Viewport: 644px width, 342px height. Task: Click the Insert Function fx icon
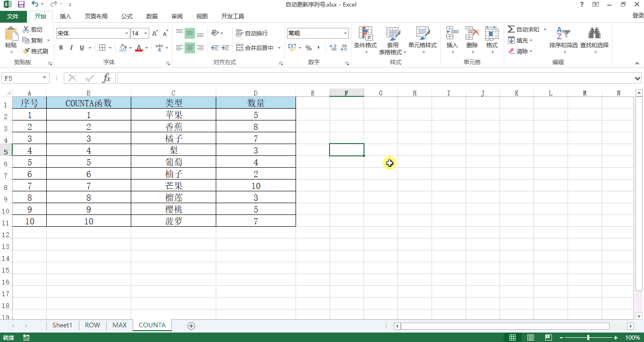(x=106, y=77)
